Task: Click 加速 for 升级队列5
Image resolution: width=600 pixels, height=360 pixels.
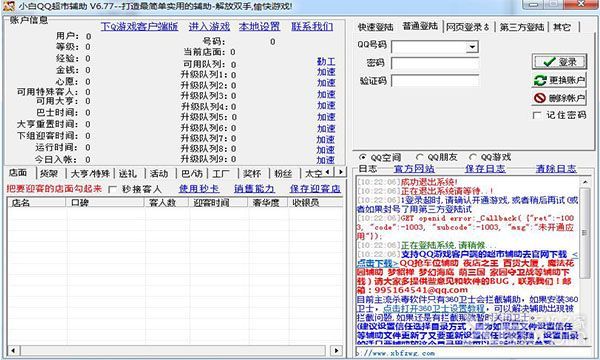Action: click(x=326, y=117)
